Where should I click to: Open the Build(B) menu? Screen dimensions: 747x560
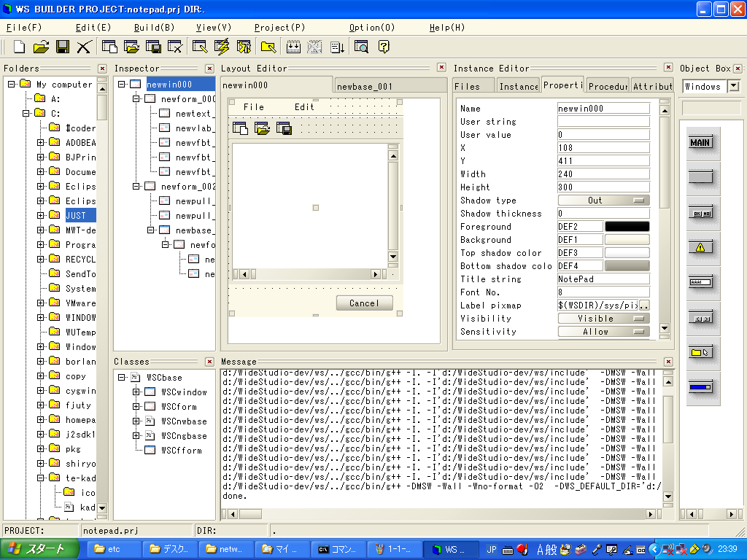(x=154, y=28)
